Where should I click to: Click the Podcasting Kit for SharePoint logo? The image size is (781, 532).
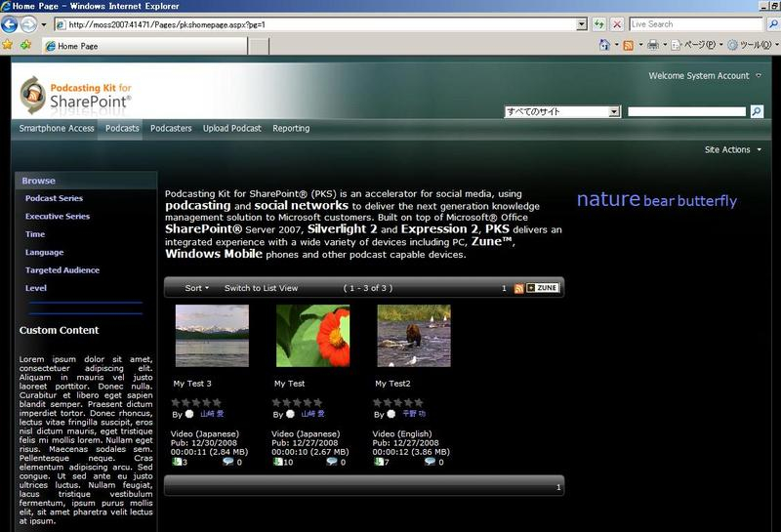(75, 95)
